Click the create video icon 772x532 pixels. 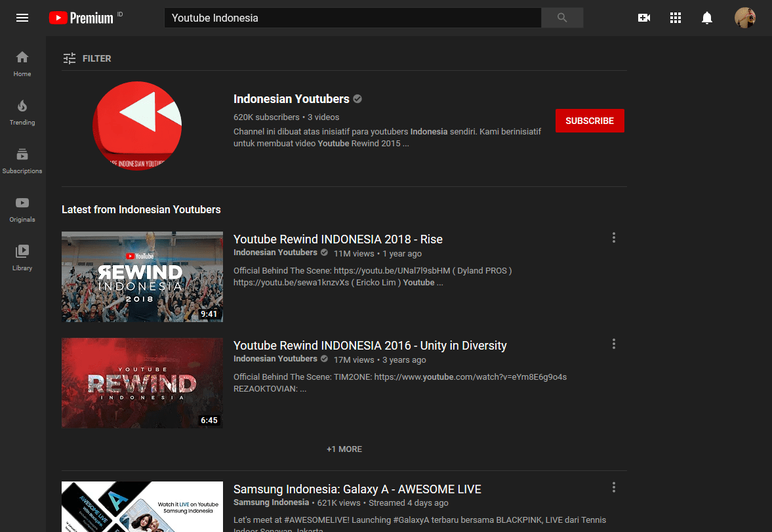tap(643, 18)
